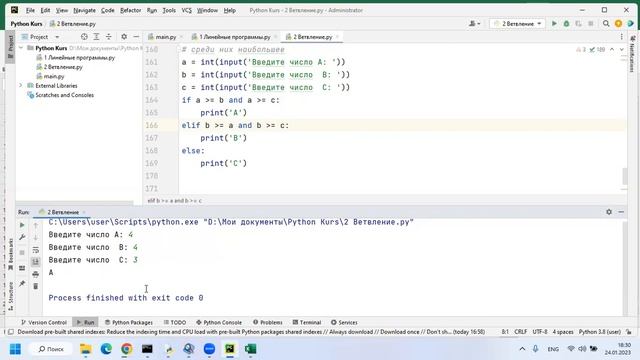
Task: Collapse the Python Kurs root folder
Action: point(21,48)
